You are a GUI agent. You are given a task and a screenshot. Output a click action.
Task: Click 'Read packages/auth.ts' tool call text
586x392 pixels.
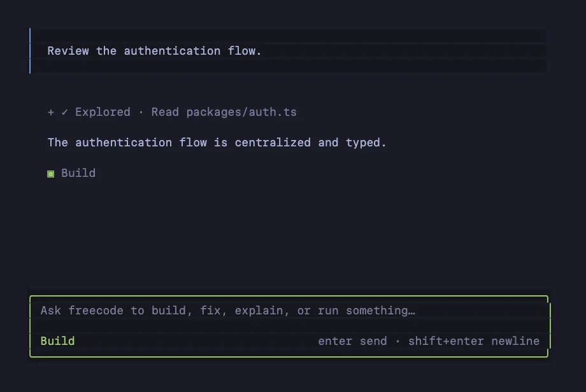click(x=224, y=112)
